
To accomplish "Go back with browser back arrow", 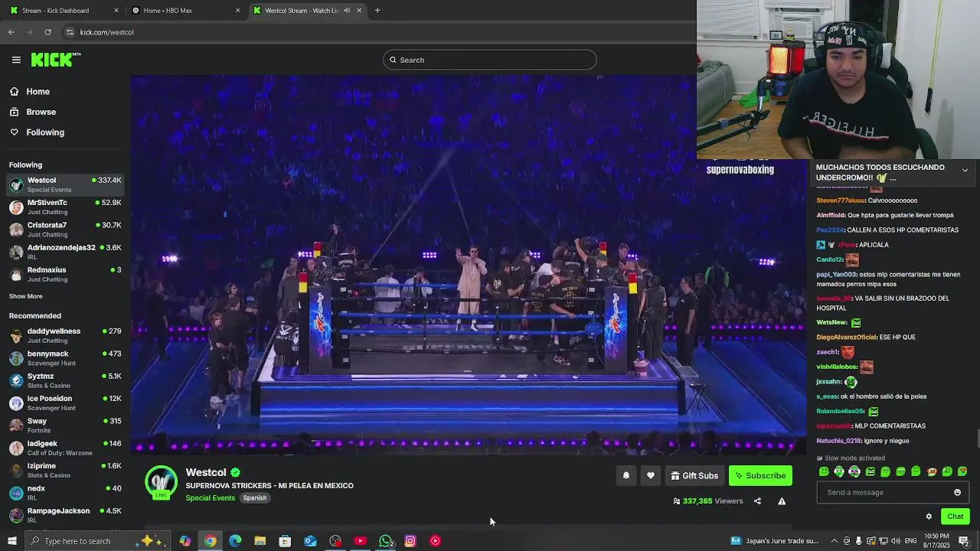I will [11, 32].
